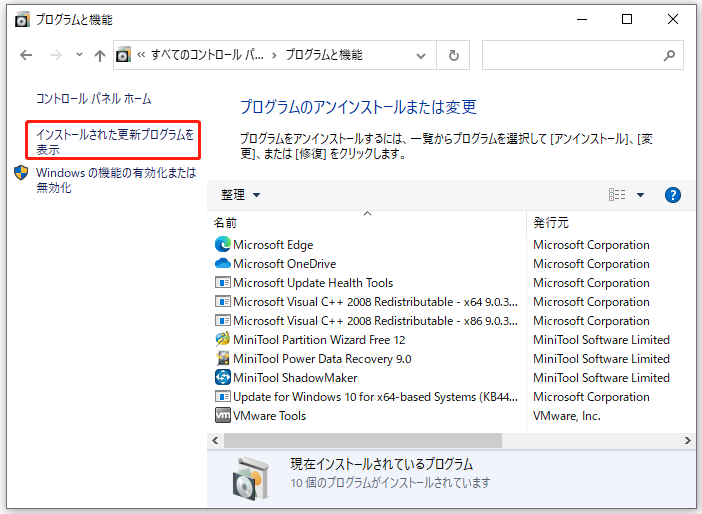Click the horizontal scrollbar right arrow
Image resolution: width=702 pixels, height=514 pixels.
point(688,441)
